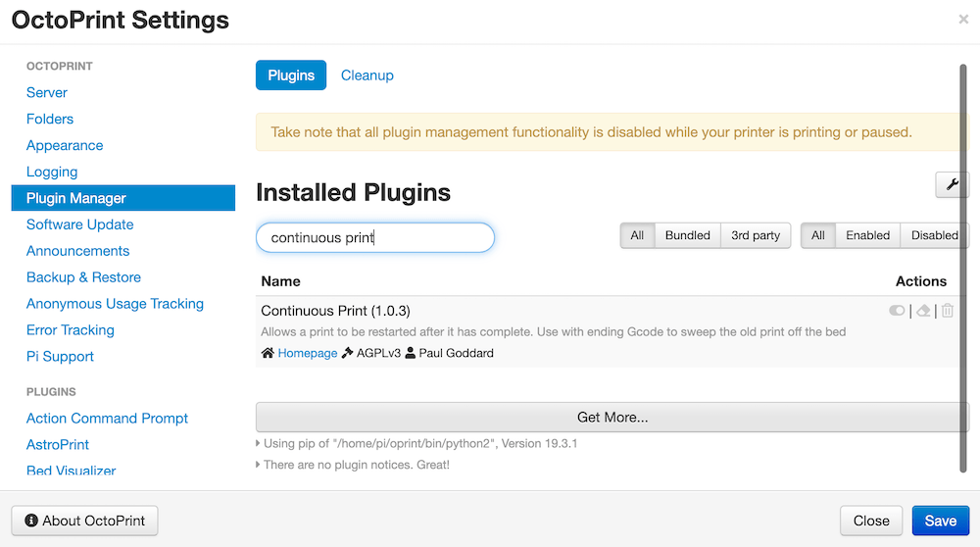Image resolution: width=980 pixels, height=547 pixels.
Task: Switch to the Cleanup tab
Action: pyautogui.click(x=367, y=75)
